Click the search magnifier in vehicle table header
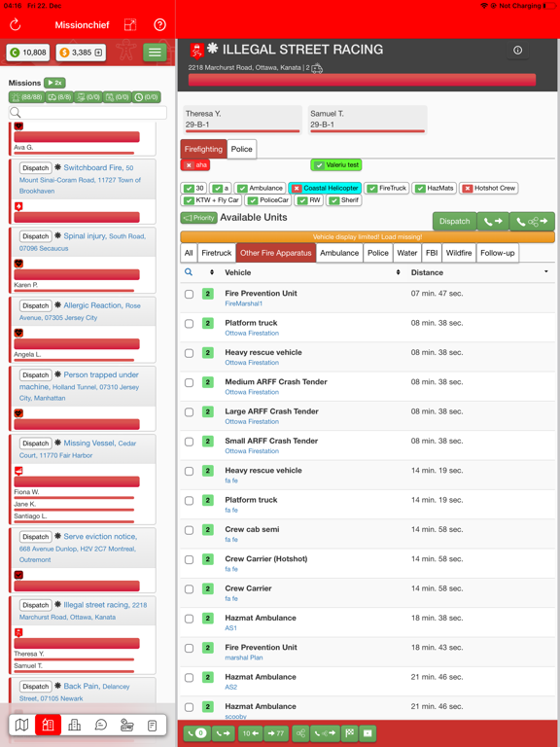This screenshot has width=560, height=747. pos(189,272)
